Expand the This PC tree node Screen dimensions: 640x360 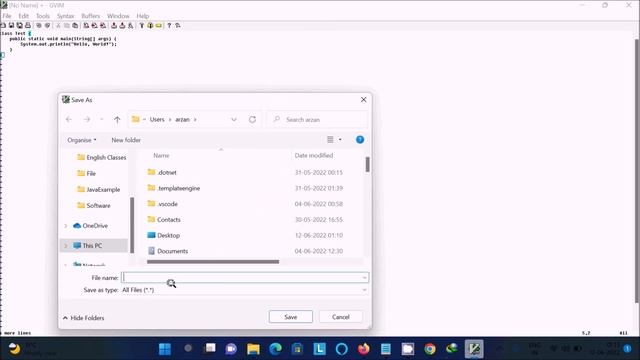pyautogui.click(x=66, y=245)
